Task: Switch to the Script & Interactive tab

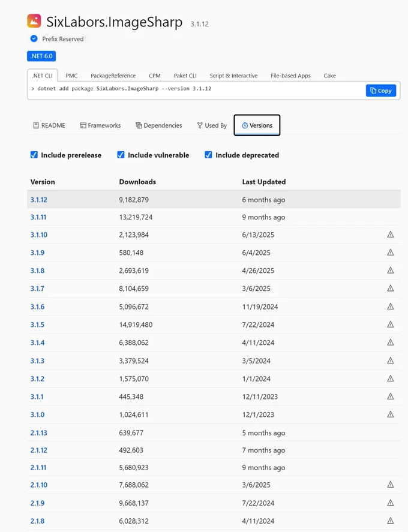Action: [233, 76]
